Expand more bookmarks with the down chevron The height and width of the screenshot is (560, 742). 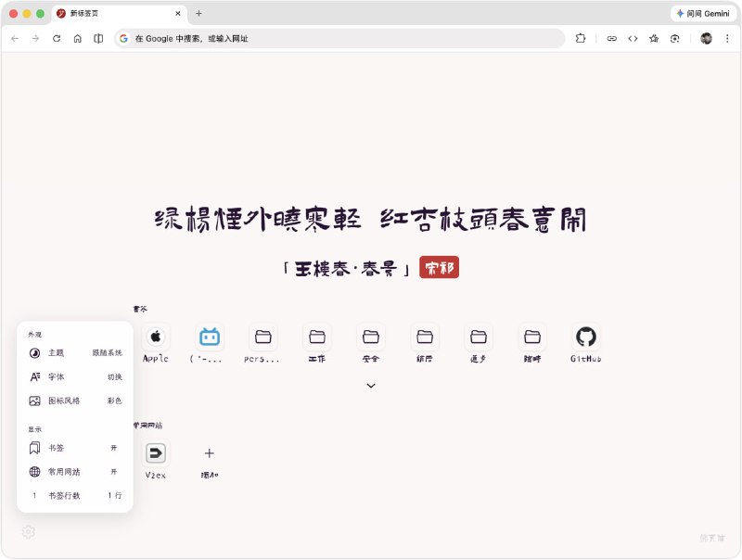(x=371, y=385)
